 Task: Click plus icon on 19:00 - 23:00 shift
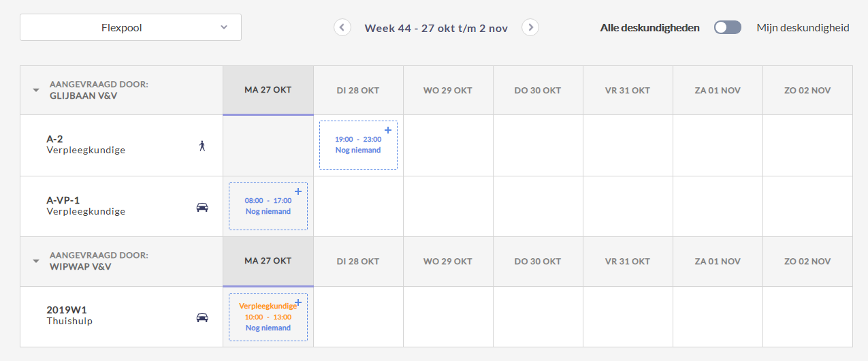[x=388, y=130]
